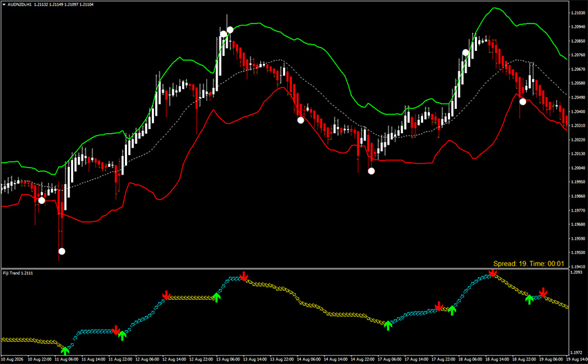Click the 12 Aug 06:00 time label
This screenshot has width=588, height=364.
pos(148,359)
